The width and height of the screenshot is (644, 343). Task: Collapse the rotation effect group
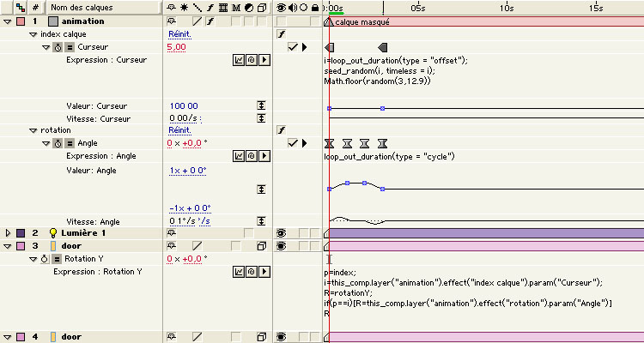(x=33, y=130)
